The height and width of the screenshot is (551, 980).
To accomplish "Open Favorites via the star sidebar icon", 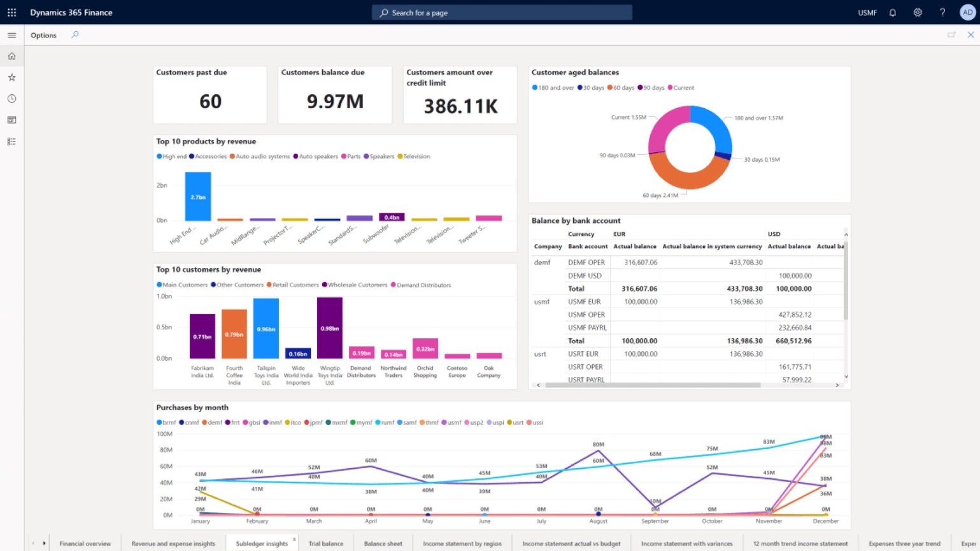I will click(11, 77).
